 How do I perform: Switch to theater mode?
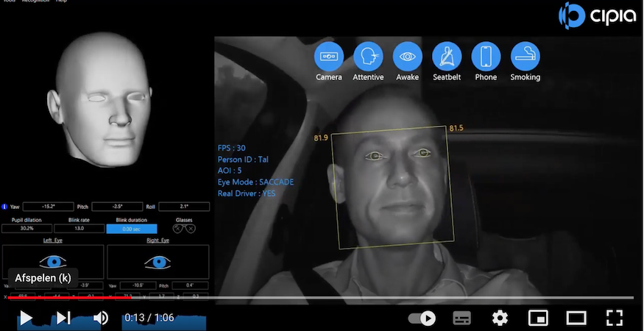[576, 318]
